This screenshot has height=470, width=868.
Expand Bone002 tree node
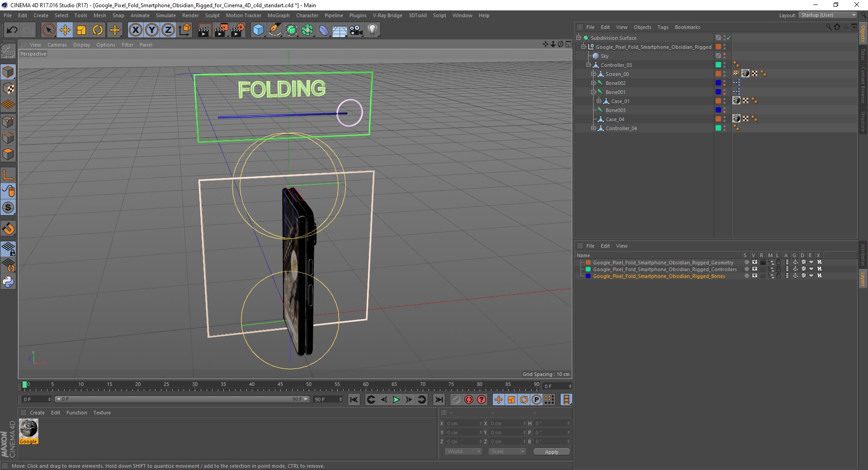594,83
